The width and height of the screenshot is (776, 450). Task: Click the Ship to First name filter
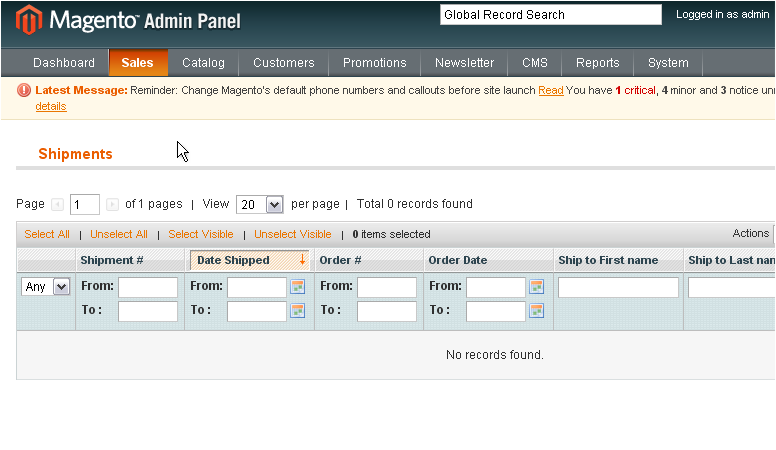[618, 287]
